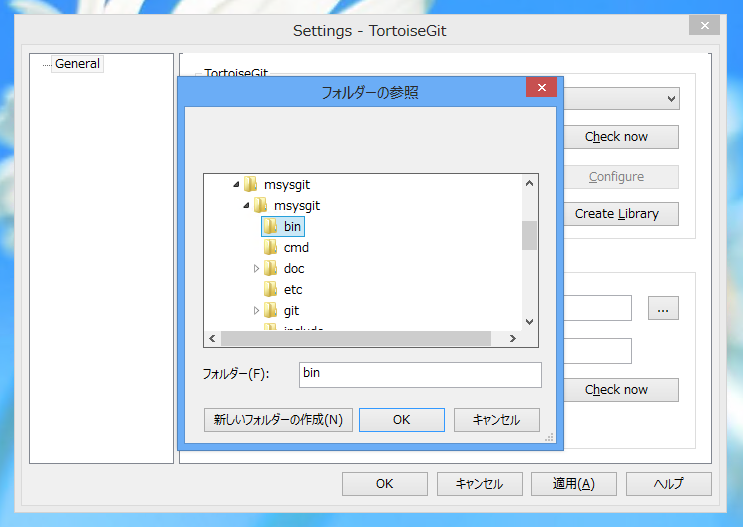Click キャンセル in folder browse dialog
This screenshot has width=743, height=527.
coord(496,420)
